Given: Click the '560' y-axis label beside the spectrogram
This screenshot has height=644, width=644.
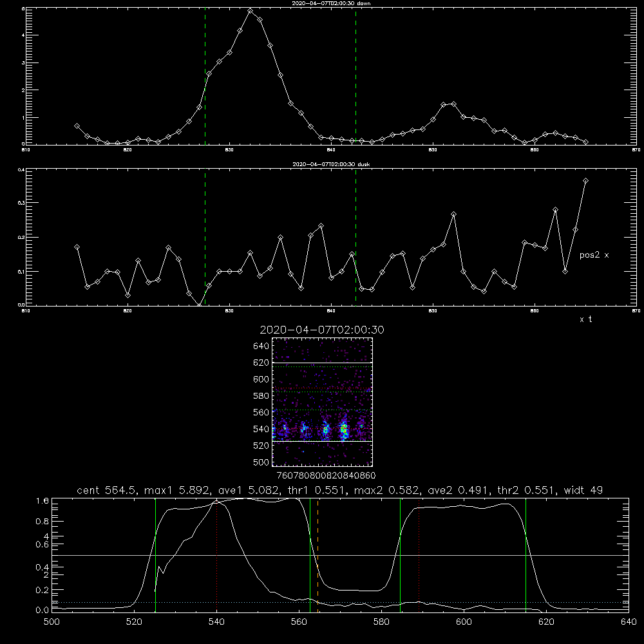Looking at the screenshot, I should coord(261,412).
